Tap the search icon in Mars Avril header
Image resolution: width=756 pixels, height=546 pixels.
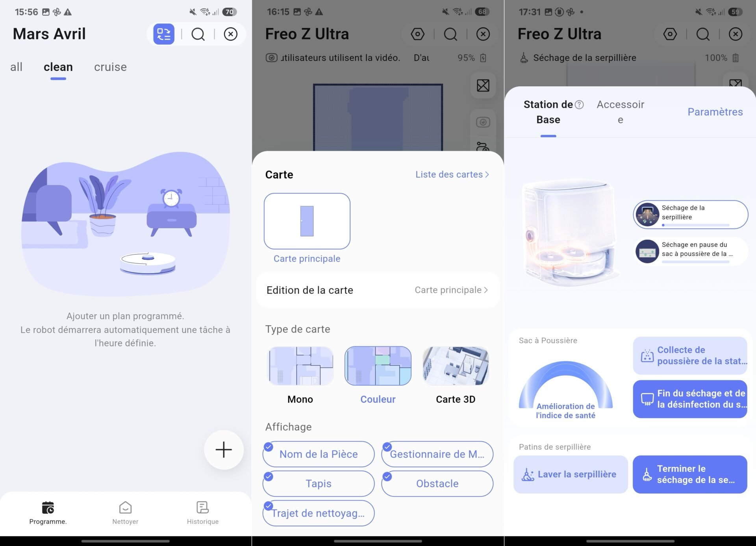(x=198, y=34)
